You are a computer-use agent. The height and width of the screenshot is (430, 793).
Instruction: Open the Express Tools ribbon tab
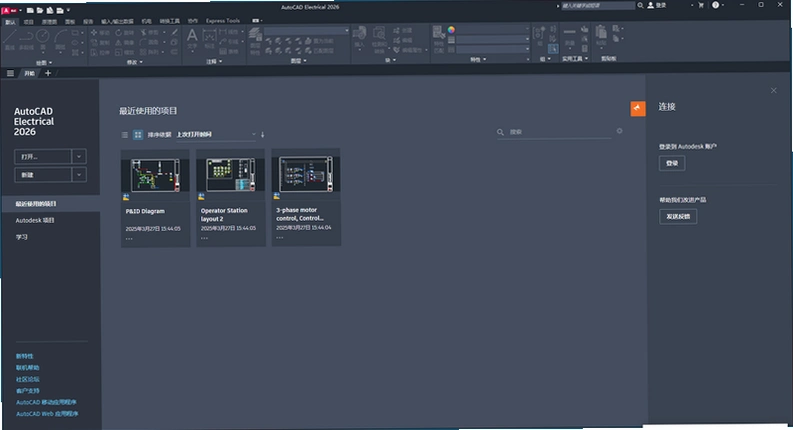pos(223,21)
